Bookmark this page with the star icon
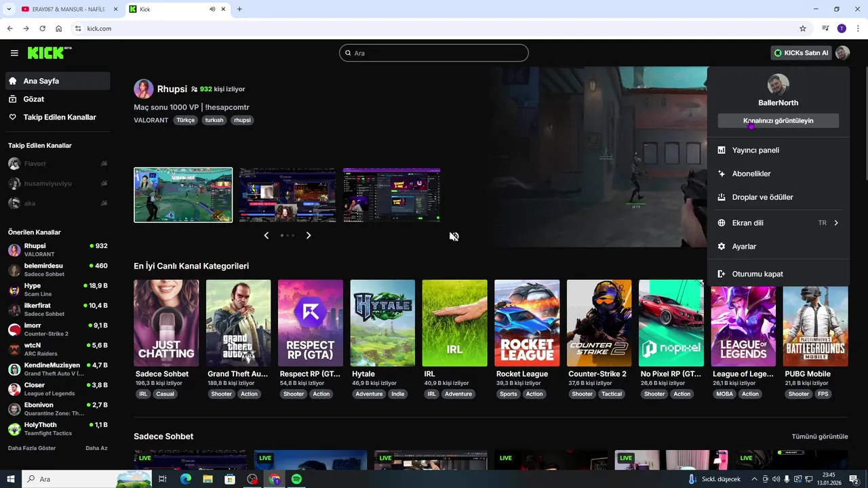The image size is (868, 488). click(x=803, y=28)
